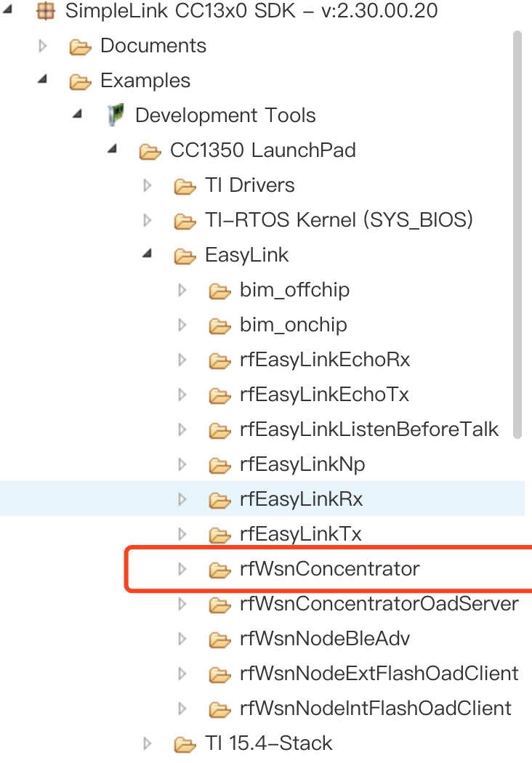Click the EasyLink folder icon
This screenshot has height=763, width=532.
click(x=185, y=256)
